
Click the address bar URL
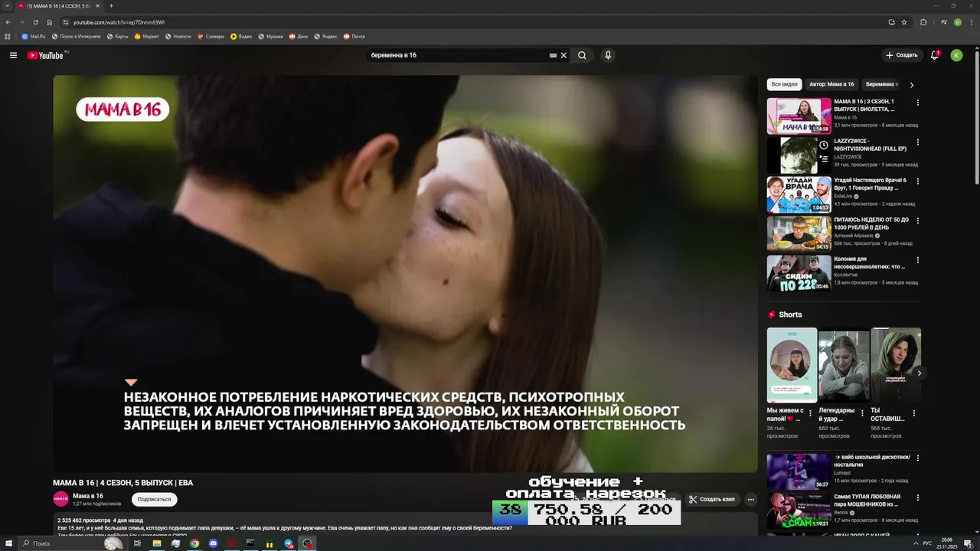coord(119,22)
